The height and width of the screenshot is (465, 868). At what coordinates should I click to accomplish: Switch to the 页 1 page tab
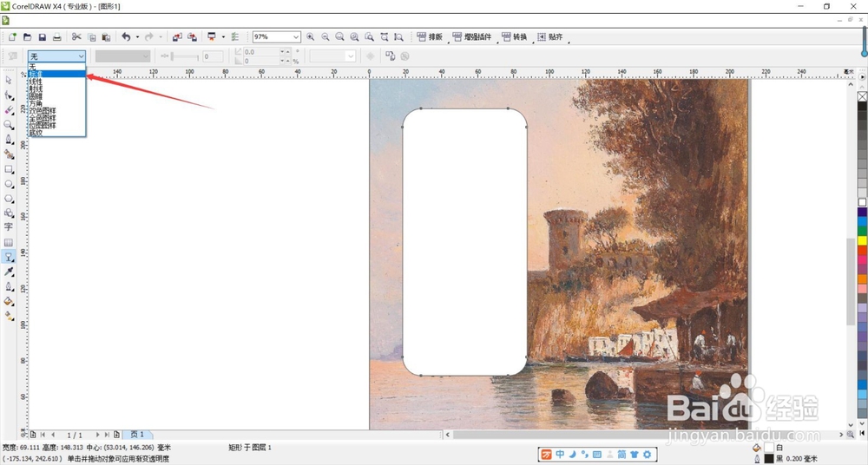(x=137, y=435)
